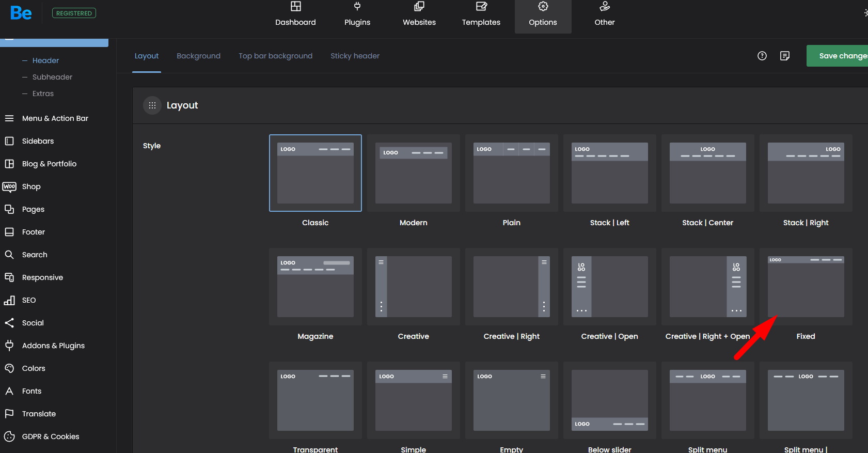Open Translate settings
The height and width of the screenshot is (453, 868).
coord(39,414)
